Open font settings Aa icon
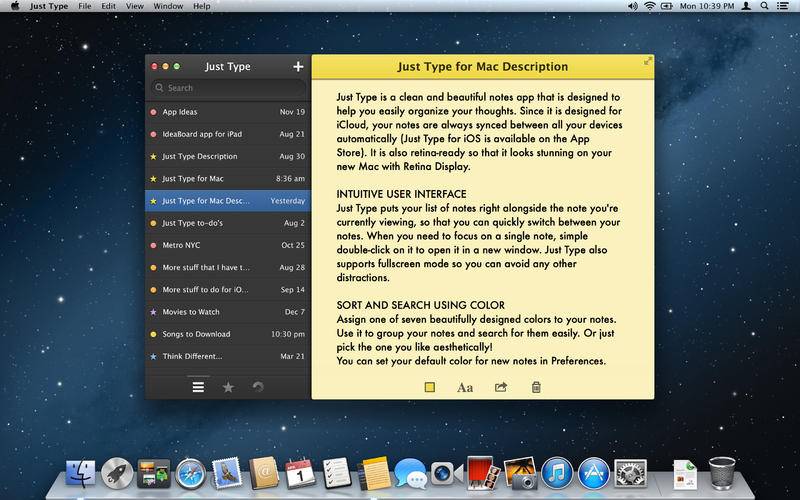Screen dimensions: 800x500 [465, 387]
